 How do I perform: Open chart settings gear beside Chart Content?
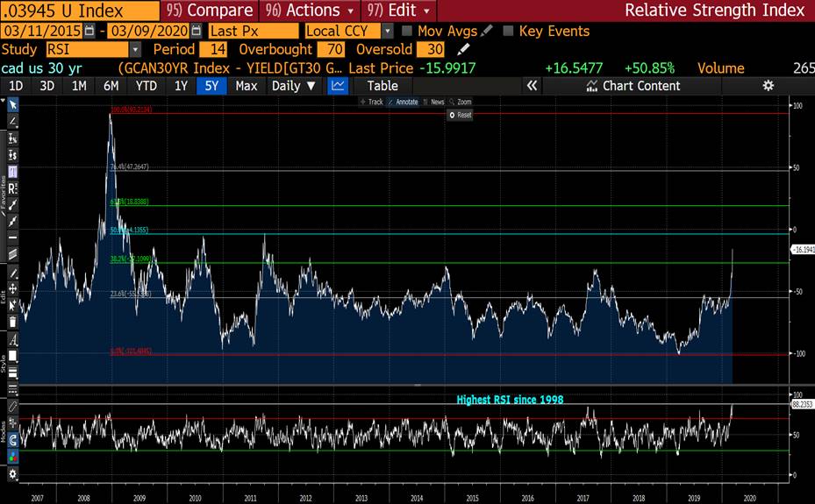tap(769, 86)
